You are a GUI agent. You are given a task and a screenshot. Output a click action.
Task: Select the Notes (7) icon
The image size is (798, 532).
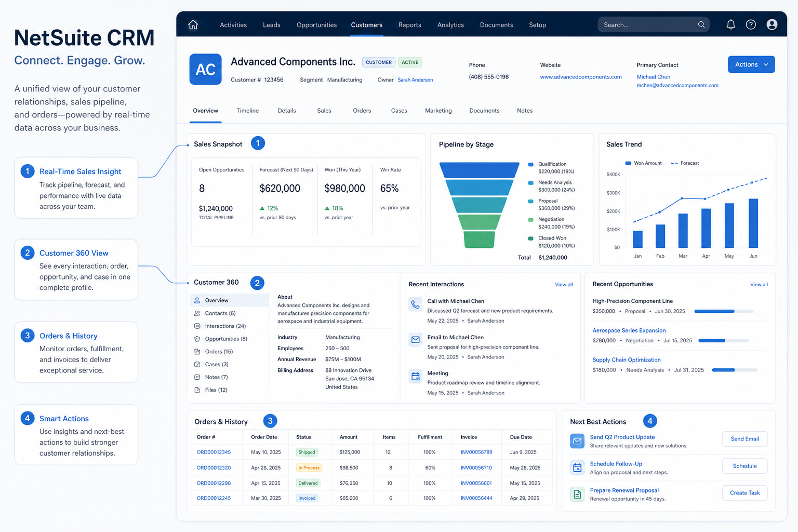197,377
